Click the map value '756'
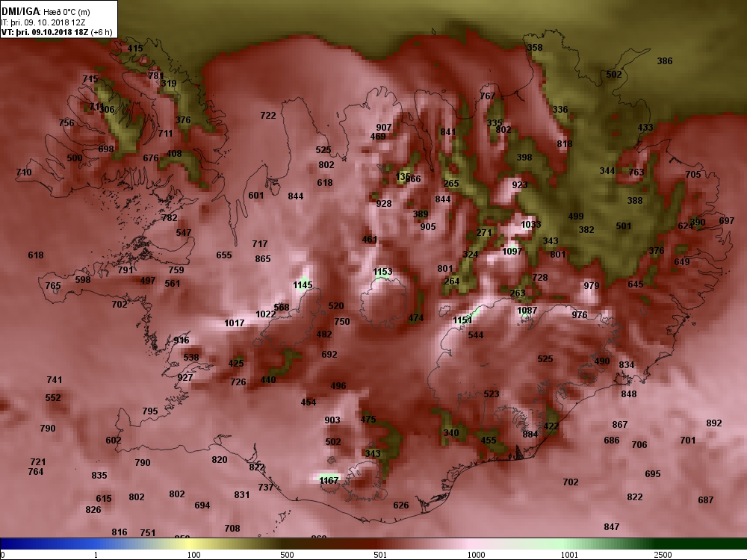 coord(66,123)
